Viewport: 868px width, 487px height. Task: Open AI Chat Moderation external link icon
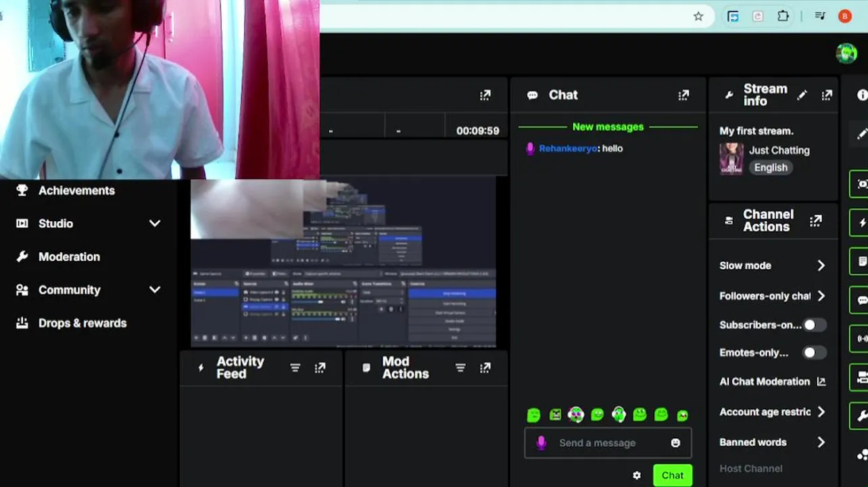821,381
